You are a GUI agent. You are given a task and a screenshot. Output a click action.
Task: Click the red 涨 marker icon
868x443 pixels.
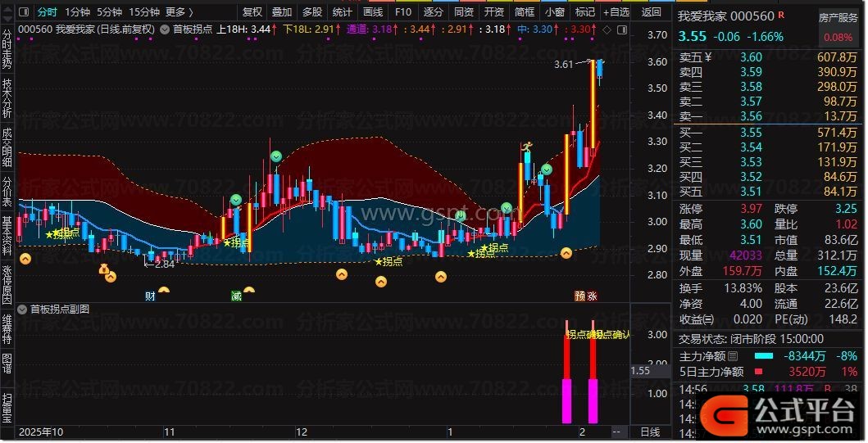point(592,295)
